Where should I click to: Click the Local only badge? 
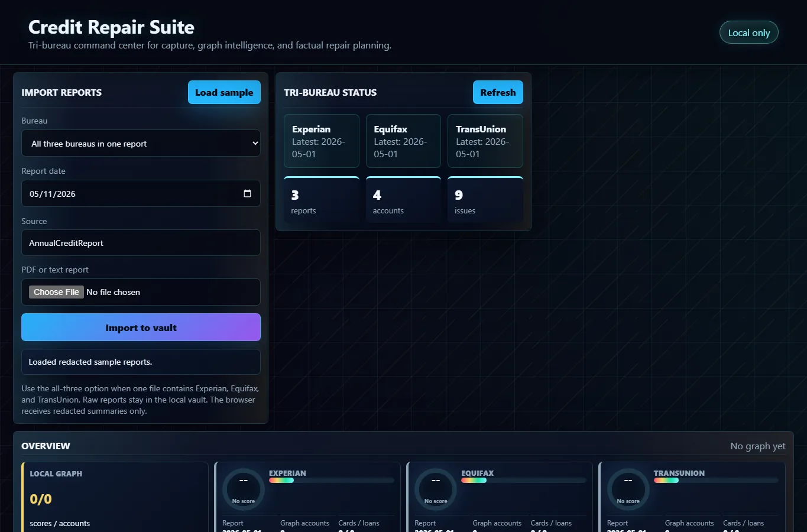point(749,33)
